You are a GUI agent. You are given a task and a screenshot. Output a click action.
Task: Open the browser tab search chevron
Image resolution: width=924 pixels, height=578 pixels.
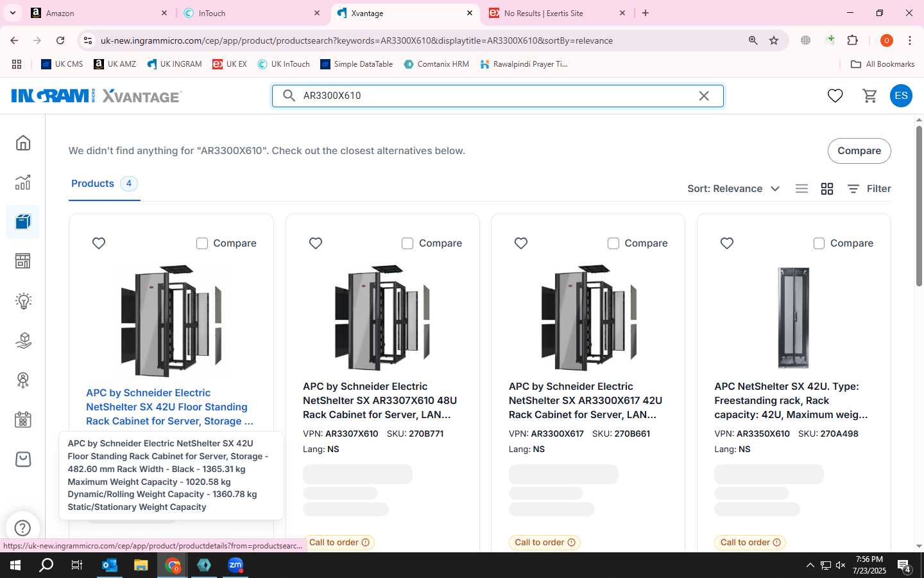(x=12, y=13)
